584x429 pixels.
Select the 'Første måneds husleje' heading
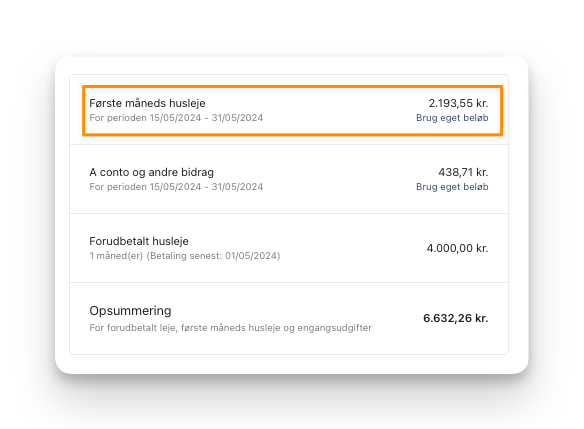(x=147, y=103)
